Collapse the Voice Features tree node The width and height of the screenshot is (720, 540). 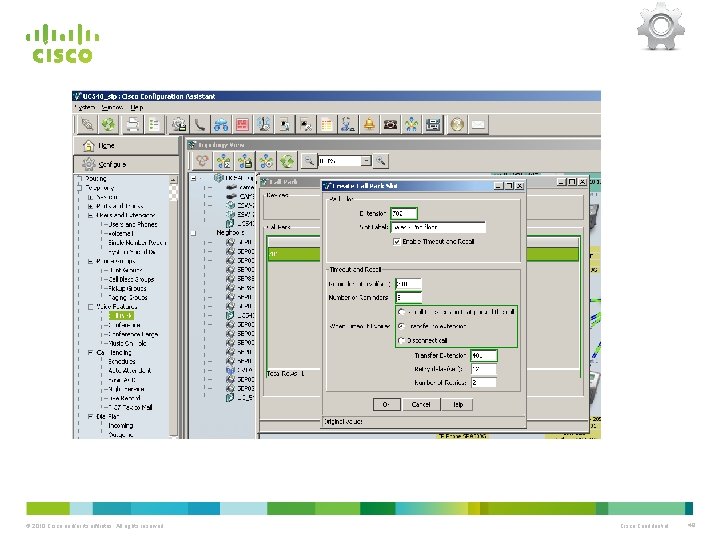pyautogui.click(x=90, y=307)
